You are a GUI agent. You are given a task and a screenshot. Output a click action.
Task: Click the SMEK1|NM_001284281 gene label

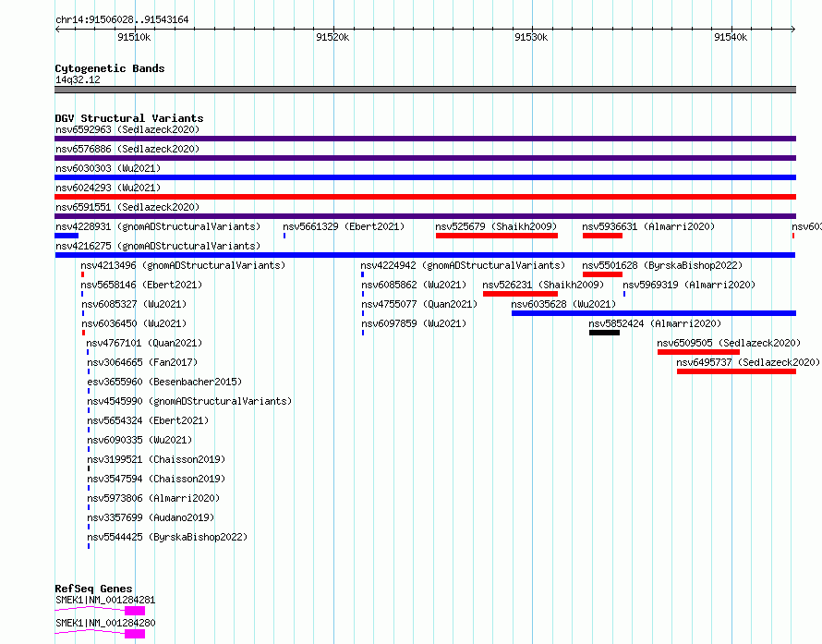105,600
